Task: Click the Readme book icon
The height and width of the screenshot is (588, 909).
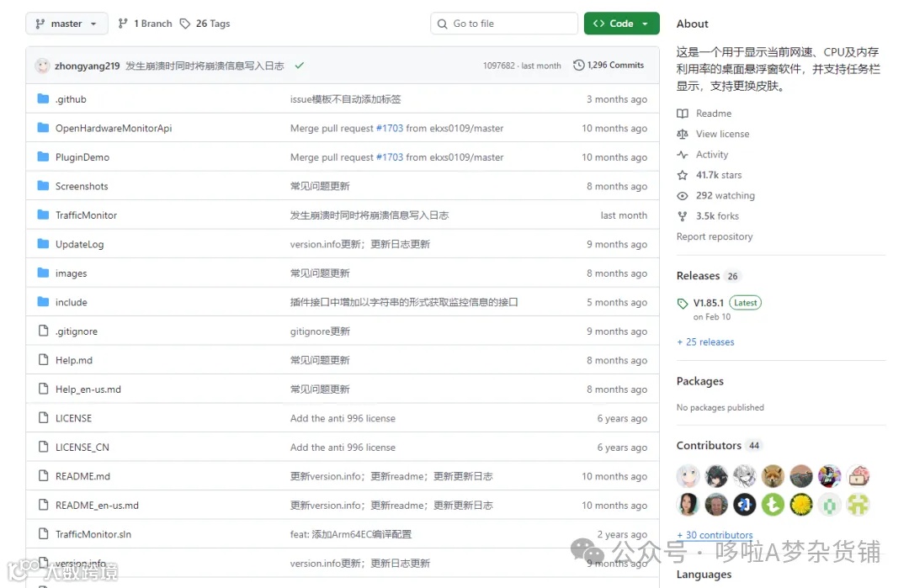Action: click(683, 114)
